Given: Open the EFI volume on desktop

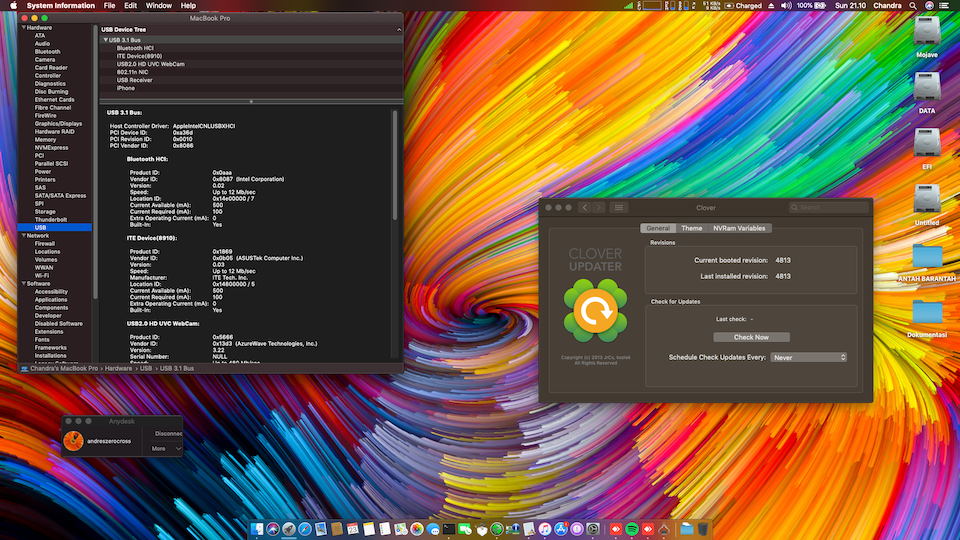Looking at the screenshot, I should pyautogui.click(x=927, y=143).
